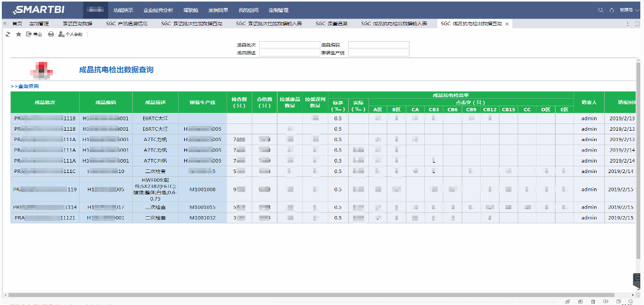Viewport: 644px width, 305px height.
Task: Click the three-dot more options icon in tab bar
Action: point(627,24)
